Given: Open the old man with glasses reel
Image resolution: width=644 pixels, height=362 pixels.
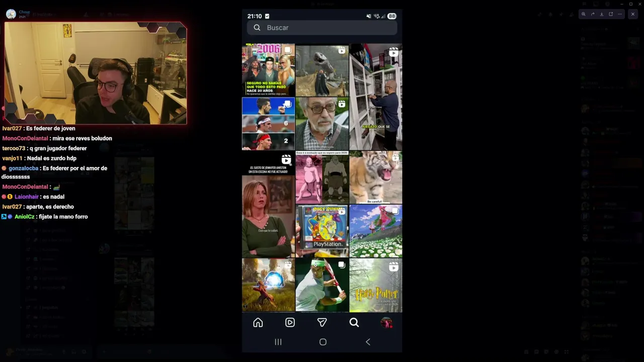Looking at the screenshot, I should tap(322, 124).
